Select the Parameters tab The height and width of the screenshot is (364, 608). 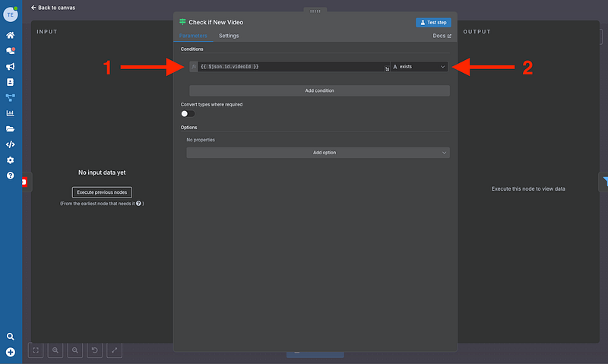click(193, 36)
